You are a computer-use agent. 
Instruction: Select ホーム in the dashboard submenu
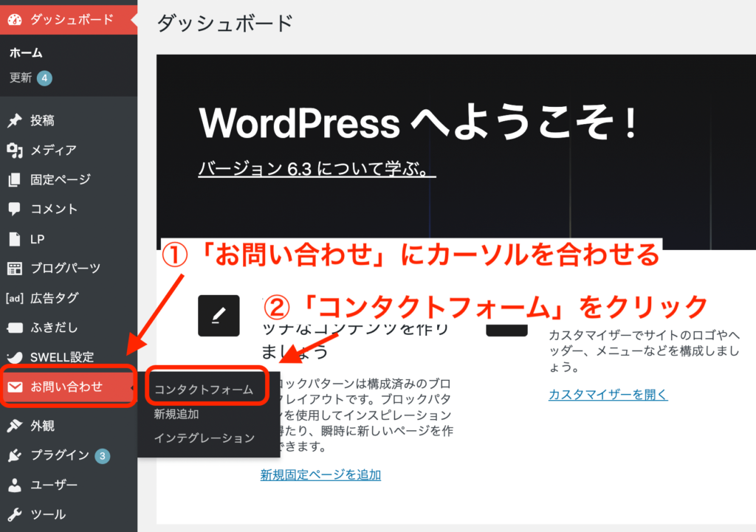coord(26,53)
